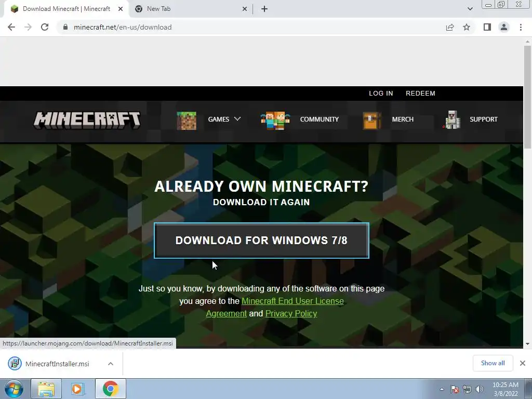Viewport: 532px width, 399px height.
Task: Open the COMMUNITY page
Action: [x=320, y=119]
